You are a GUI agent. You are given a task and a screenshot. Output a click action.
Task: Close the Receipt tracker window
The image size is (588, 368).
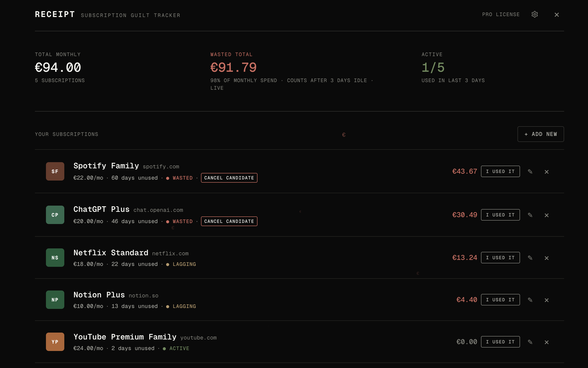[x=557, y=14]
